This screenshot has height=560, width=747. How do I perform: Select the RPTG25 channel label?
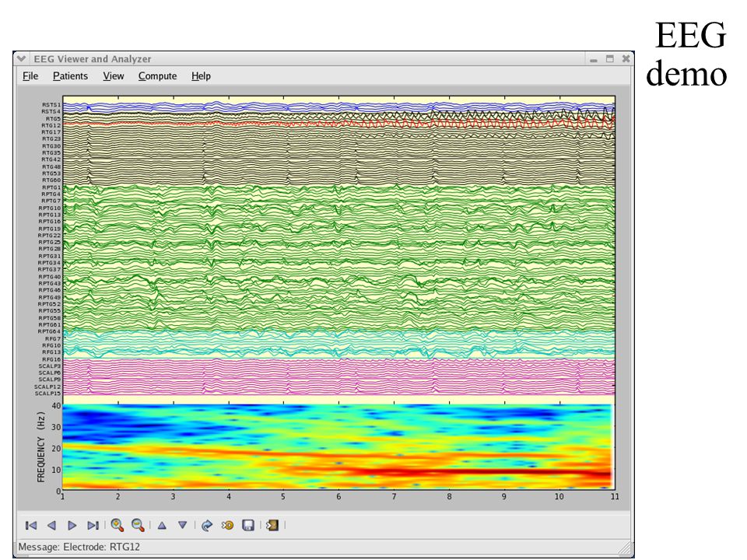pyautogui.click(x=50, y=243)
